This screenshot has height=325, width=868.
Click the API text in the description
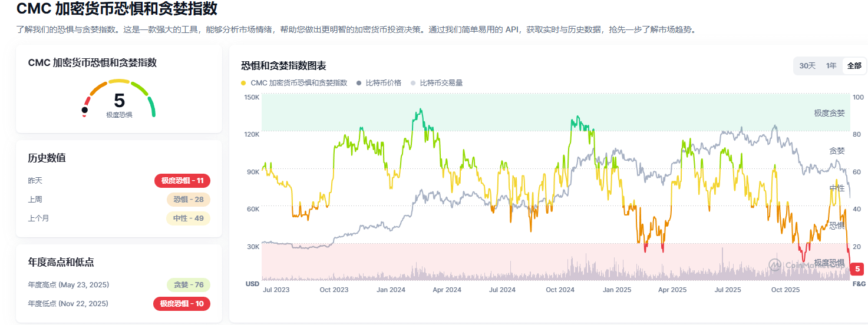pos(511,29)
